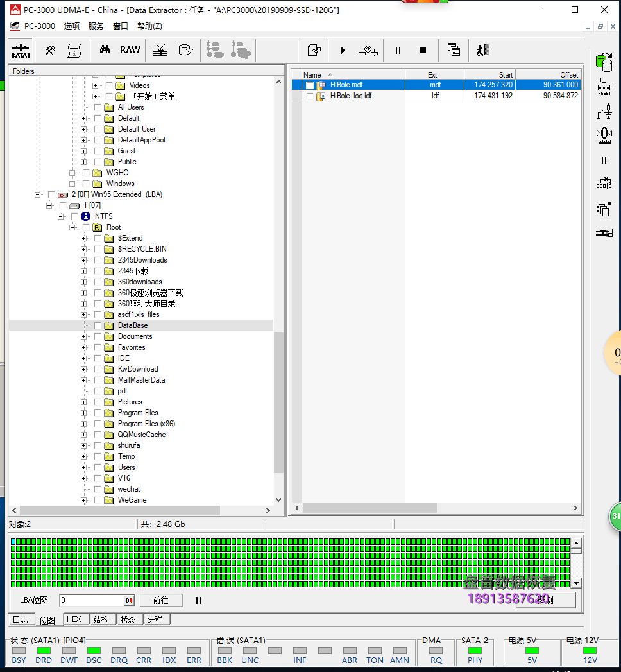Screen dimensions: 621x672
Task: Click the pause icon in right sidebar
Action: click(604, 160)
